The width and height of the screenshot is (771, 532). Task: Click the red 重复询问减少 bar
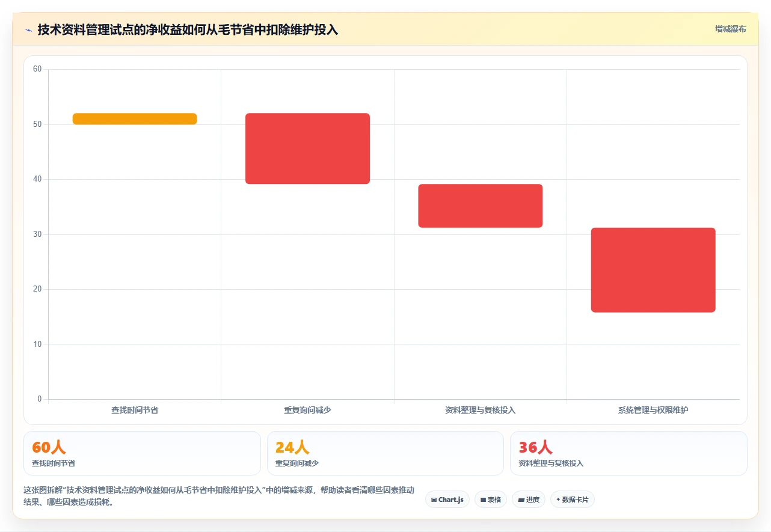[x=307, y=148]
